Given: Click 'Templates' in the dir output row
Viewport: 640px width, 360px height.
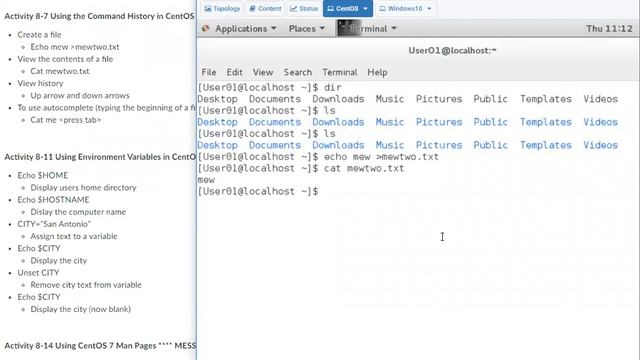Looking at the screenshot, I should click(546, 99).
